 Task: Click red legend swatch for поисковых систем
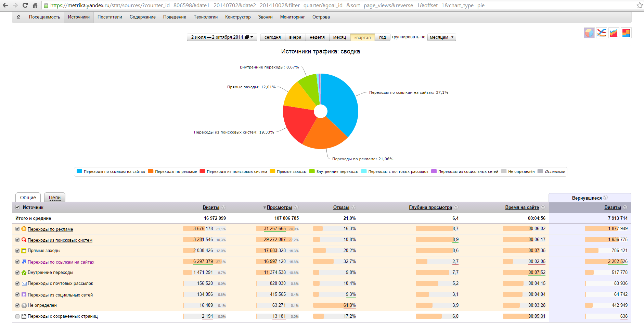(x=202, y=172)
